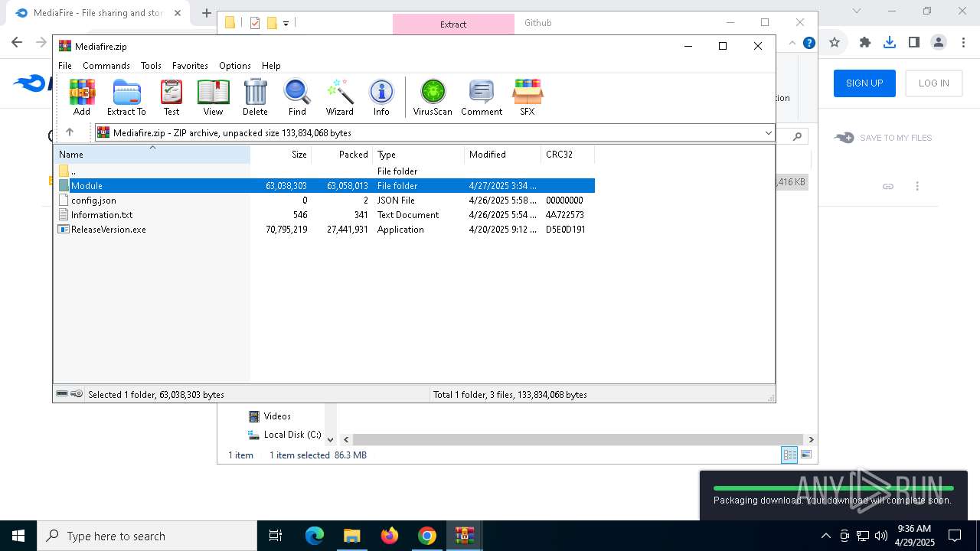The width and height of the screenshot is (980, 551).
Task: Click SAVE TO MY FILES link
Action: pyautogui.click(x=884, y=138)
